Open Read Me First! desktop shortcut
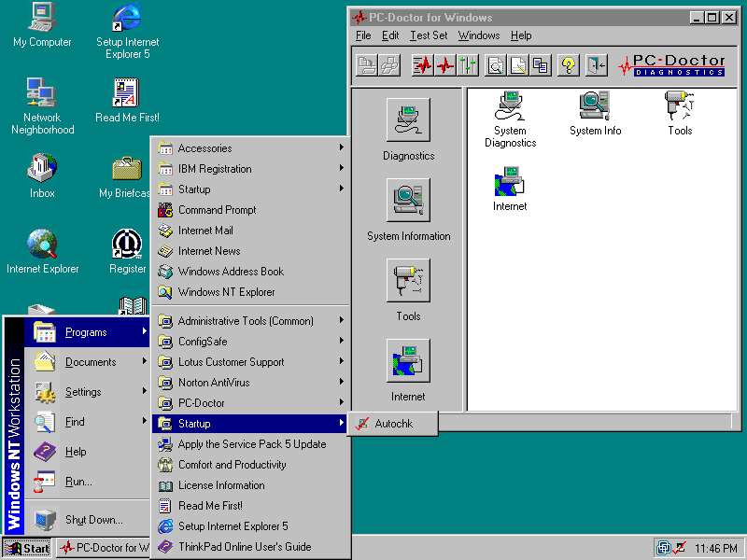 tap(127, 100)
